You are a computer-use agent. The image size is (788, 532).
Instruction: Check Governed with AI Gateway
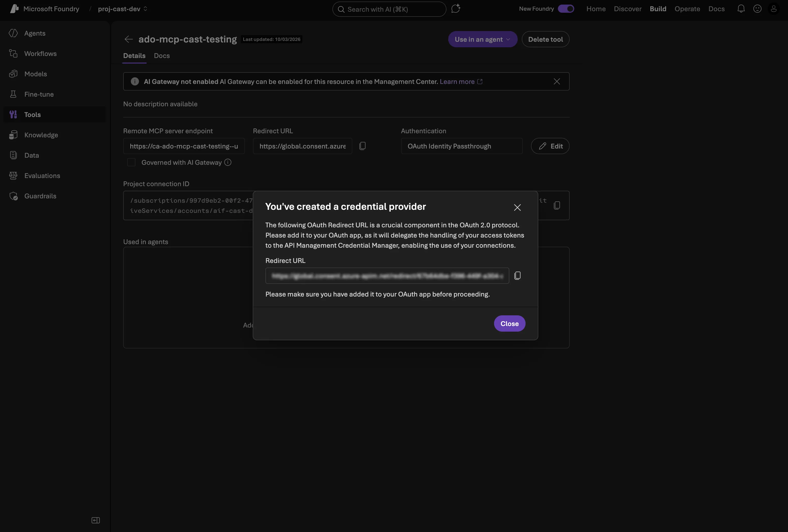coord(131,163)
